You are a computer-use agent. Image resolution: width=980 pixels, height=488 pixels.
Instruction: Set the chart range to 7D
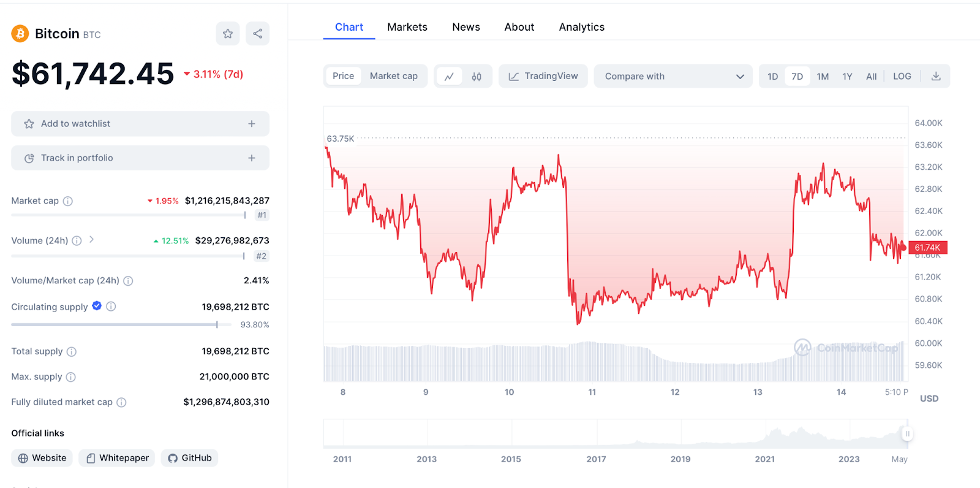pyautogui.click(x=797, y=77)
